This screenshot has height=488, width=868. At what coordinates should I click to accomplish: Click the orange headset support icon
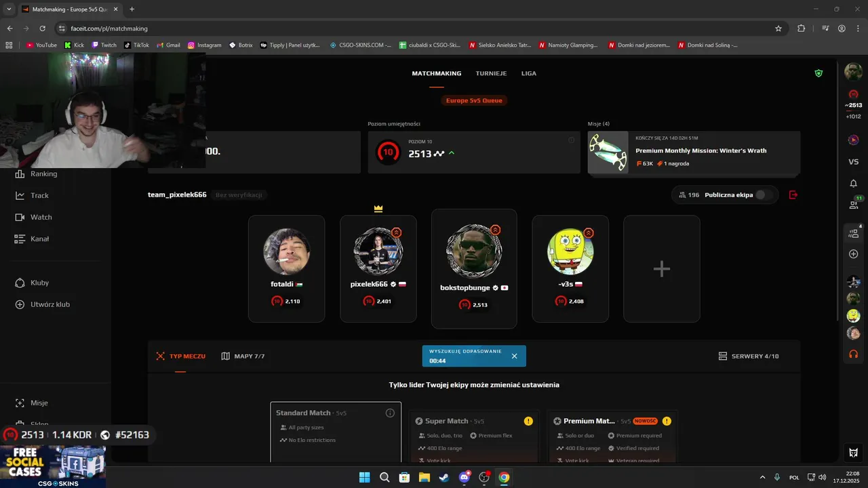coord(853,354)
